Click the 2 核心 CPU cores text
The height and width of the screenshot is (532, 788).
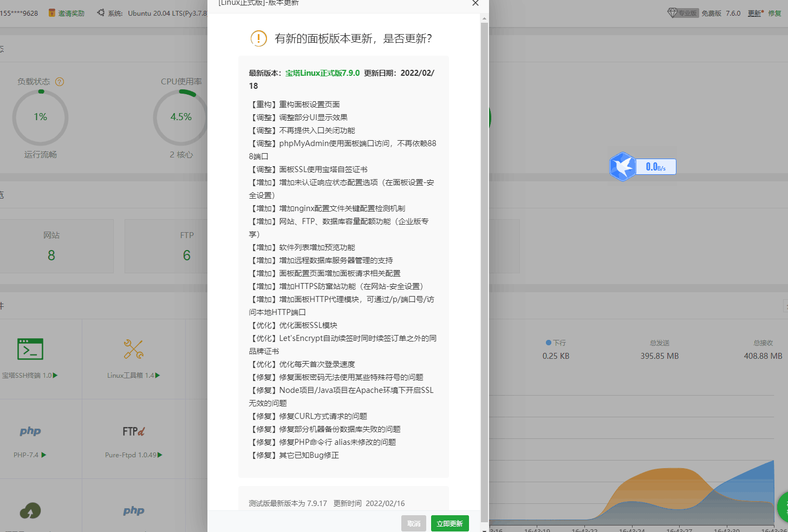181,155
